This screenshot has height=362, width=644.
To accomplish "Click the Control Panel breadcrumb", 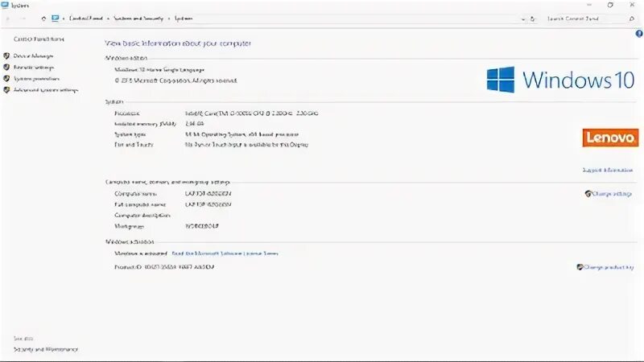I will pos(86,19).
